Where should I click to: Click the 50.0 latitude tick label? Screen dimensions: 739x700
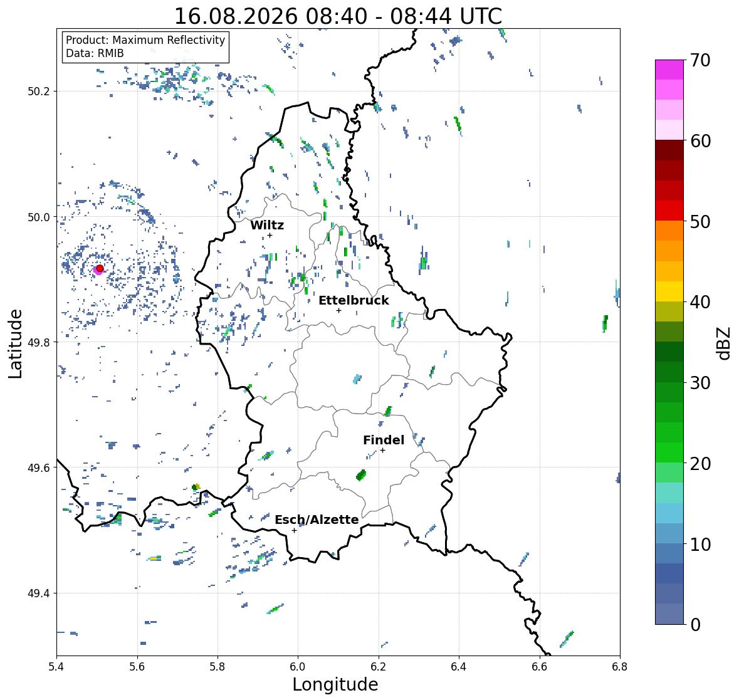pyautogui.click(x=39, y=217)
